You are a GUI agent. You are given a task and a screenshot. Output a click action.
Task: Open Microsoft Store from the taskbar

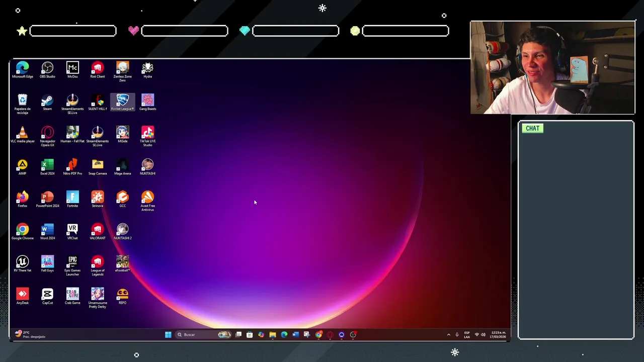point(250,335)
